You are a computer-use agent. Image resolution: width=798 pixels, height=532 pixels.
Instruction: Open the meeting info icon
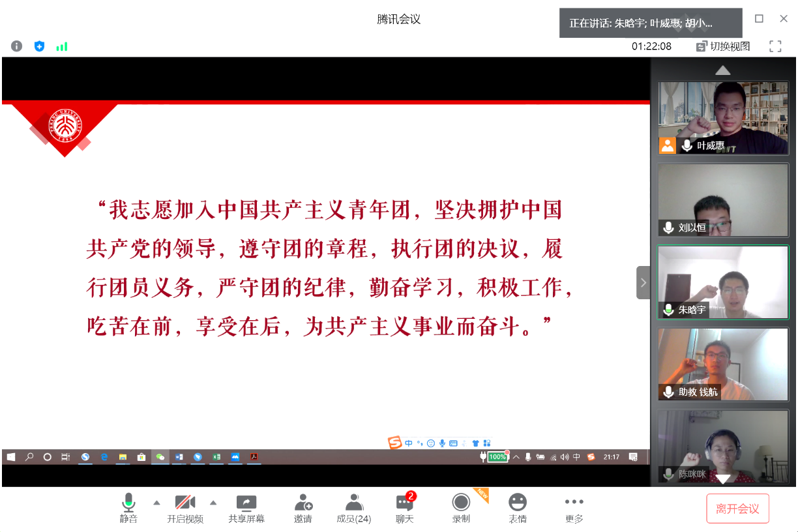17,46
